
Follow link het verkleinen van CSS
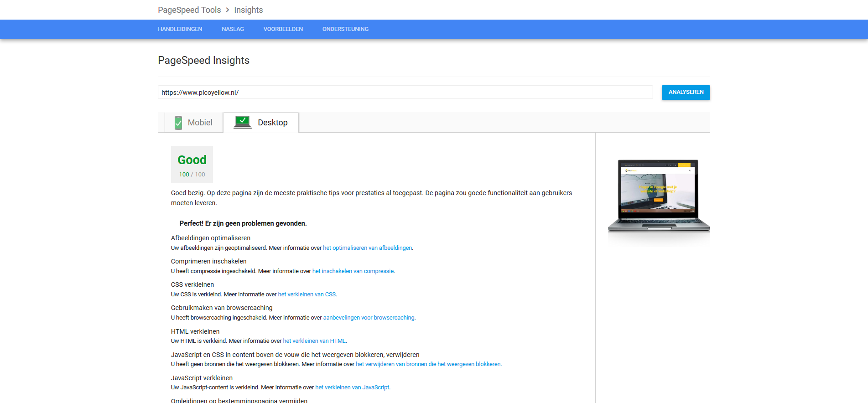click(x=307, y=294)
